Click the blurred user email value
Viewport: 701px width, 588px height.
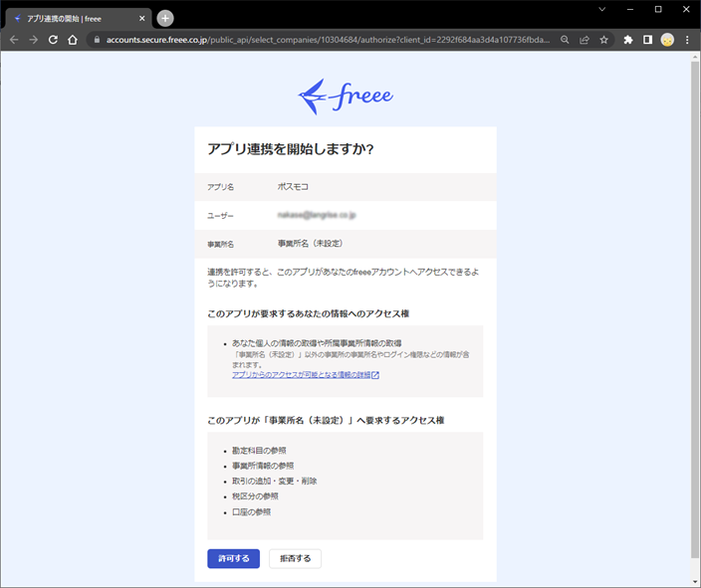[317, 215]
